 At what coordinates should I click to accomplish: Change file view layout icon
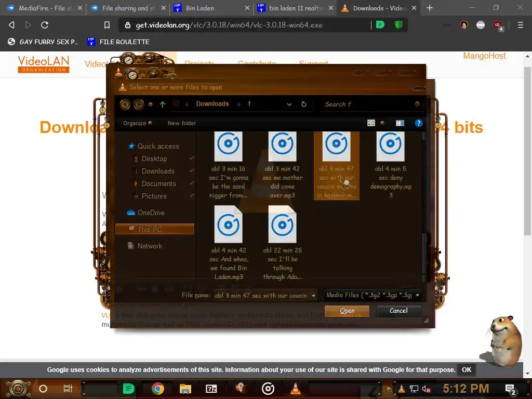coord(371,123)
